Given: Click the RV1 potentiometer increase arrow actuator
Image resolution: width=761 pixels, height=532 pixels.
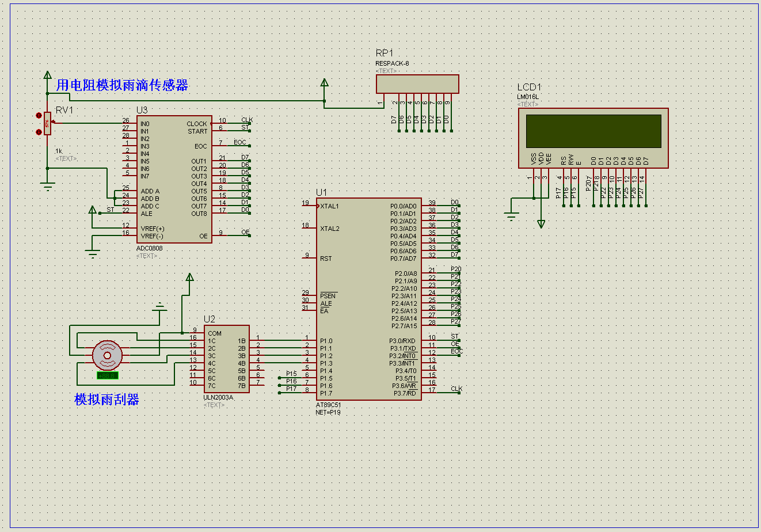Looking at the screenshot, I should [39, 116].
